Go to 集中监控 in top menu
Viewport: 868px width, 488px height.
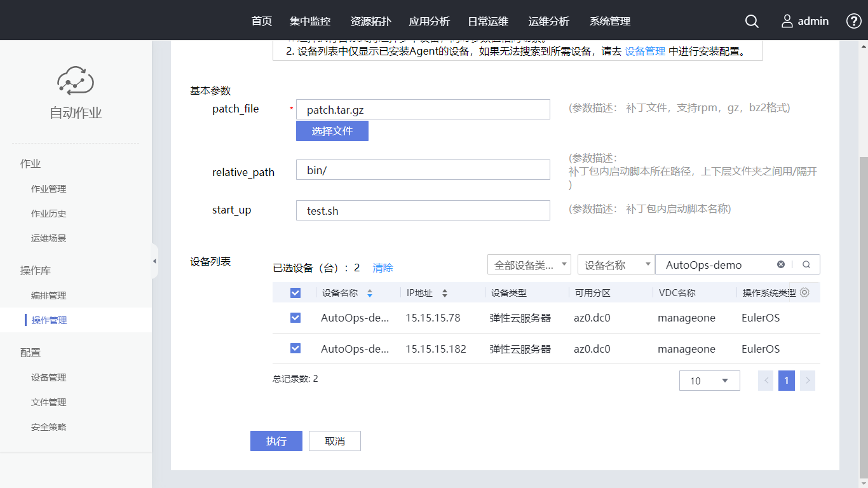(310, 21)
